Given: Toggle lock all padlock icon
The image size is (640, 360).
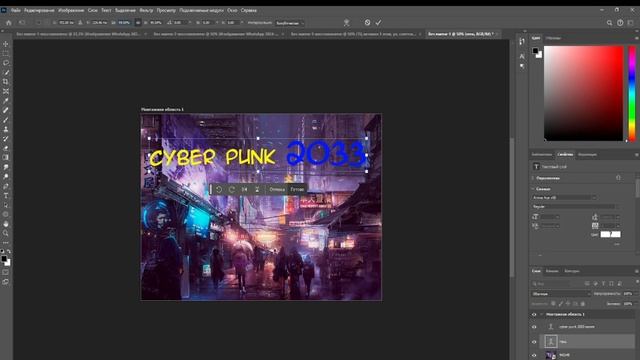Looking at the screenshot, I should point(583,304).
